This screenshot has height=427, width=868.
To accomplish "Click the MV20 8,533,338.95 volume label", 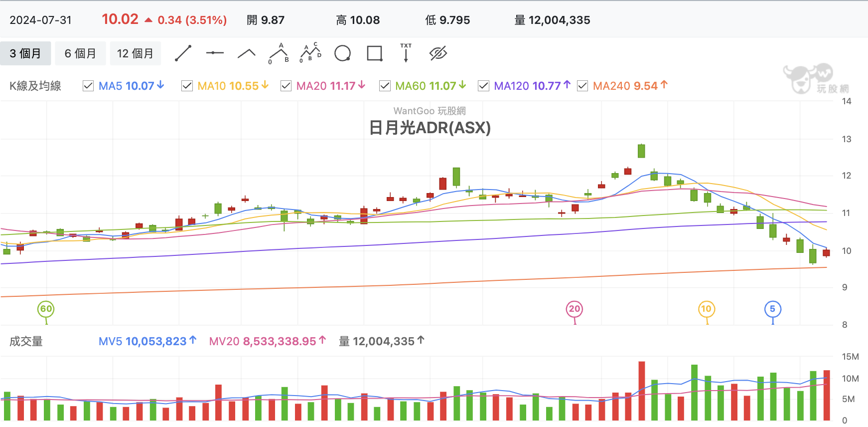I will pos(268,341).
